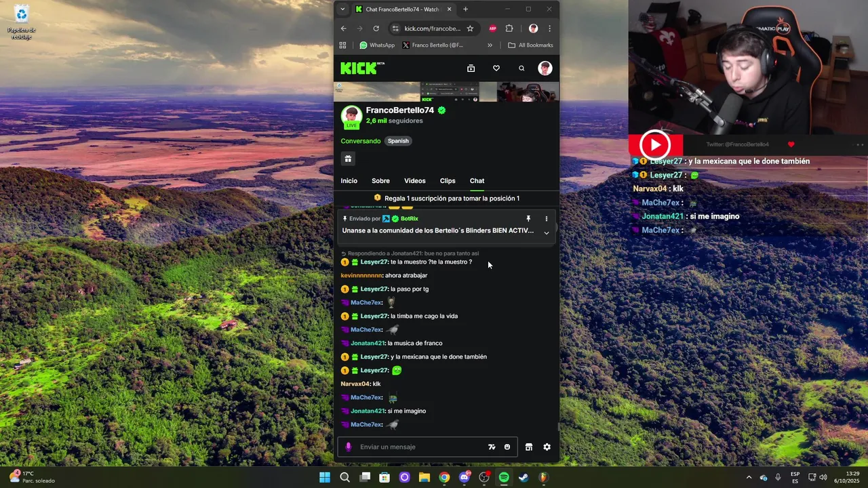Open Chrome apps grid in bookmarks bar
The height and width of the screenshot is (488, 868).
342,45
